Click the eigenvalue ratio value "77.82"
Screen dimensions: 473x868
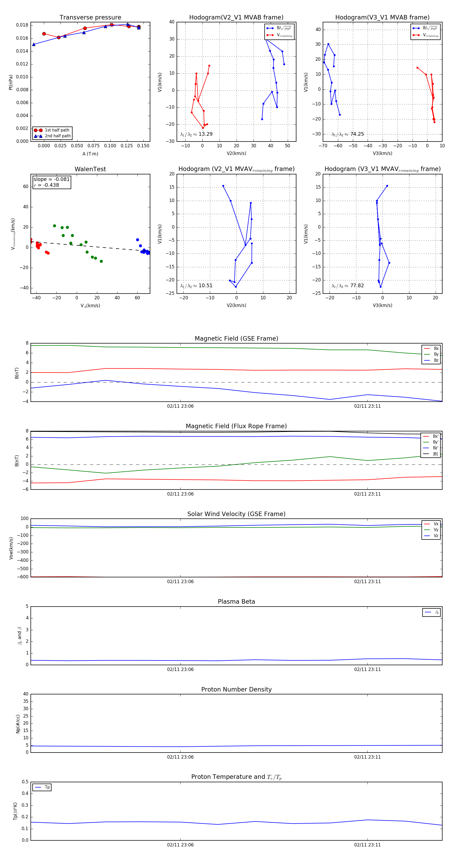pos(357,286)
